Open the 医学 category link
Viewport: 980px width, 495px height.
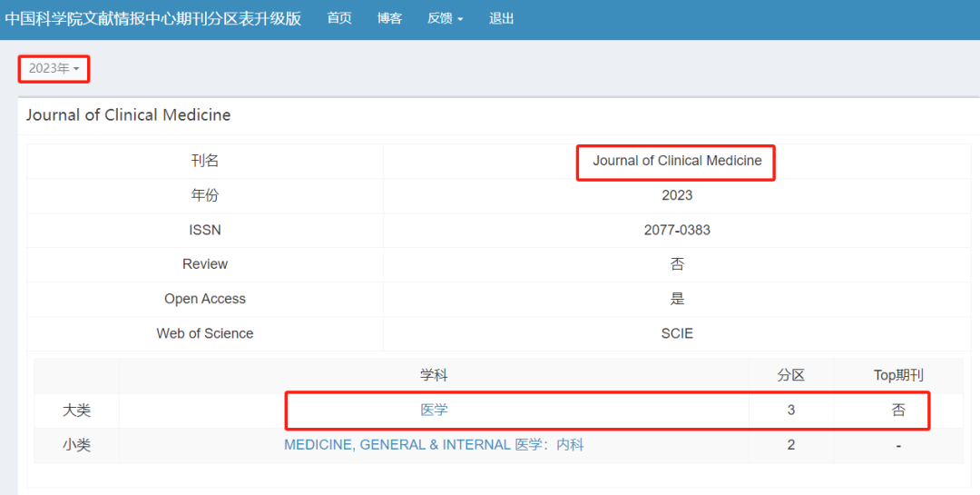(434, 411)
